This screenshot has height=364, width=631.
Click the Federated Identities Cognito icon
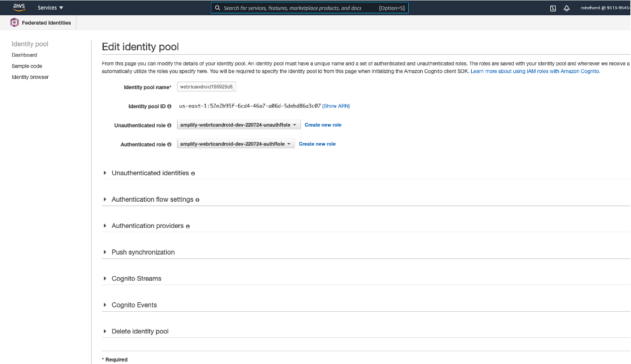(x=15, y=22)
